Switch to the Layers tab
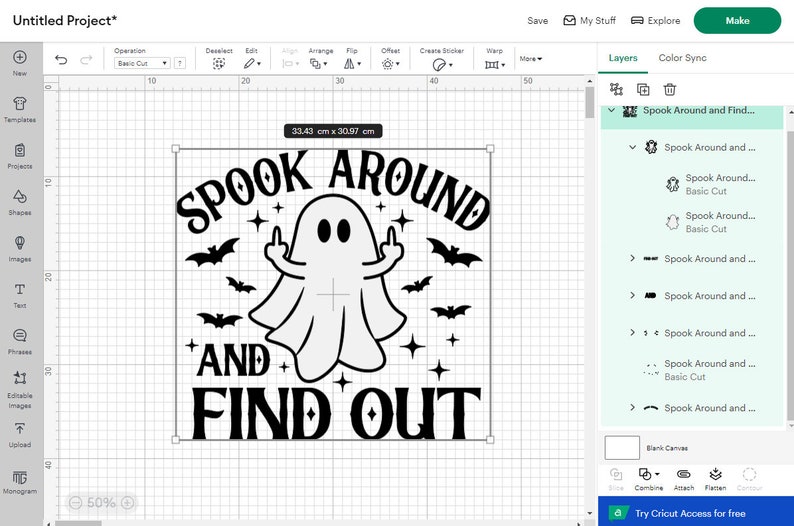The width and height of the screenshot is (794, 526). [623, 58]
